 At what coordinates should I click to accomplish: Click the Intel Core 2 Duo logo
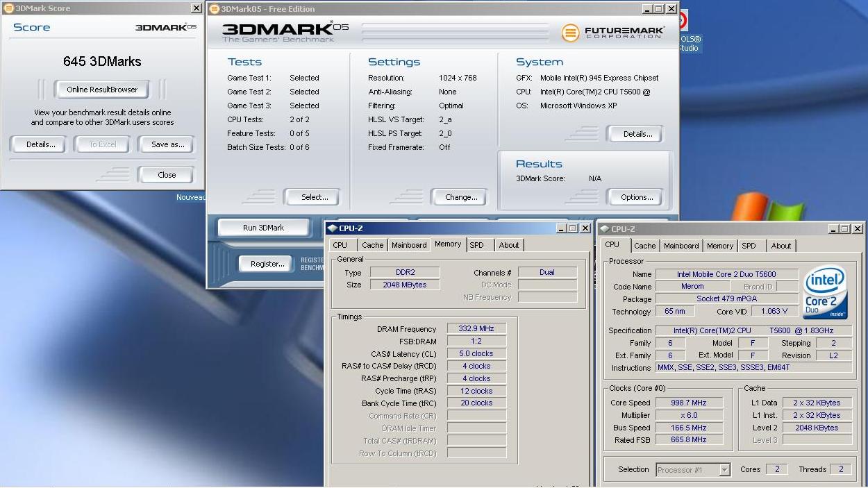[x=825, y=292]
